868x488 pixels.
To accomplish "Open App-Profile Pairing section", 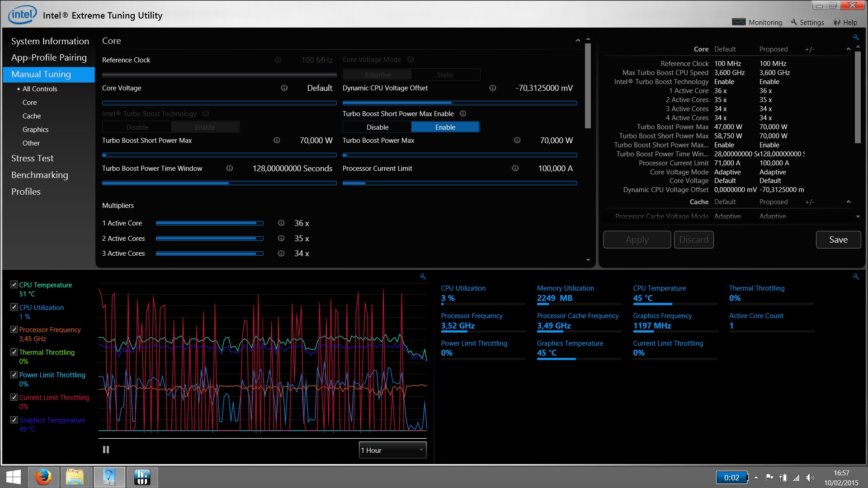I will point(49,57).
